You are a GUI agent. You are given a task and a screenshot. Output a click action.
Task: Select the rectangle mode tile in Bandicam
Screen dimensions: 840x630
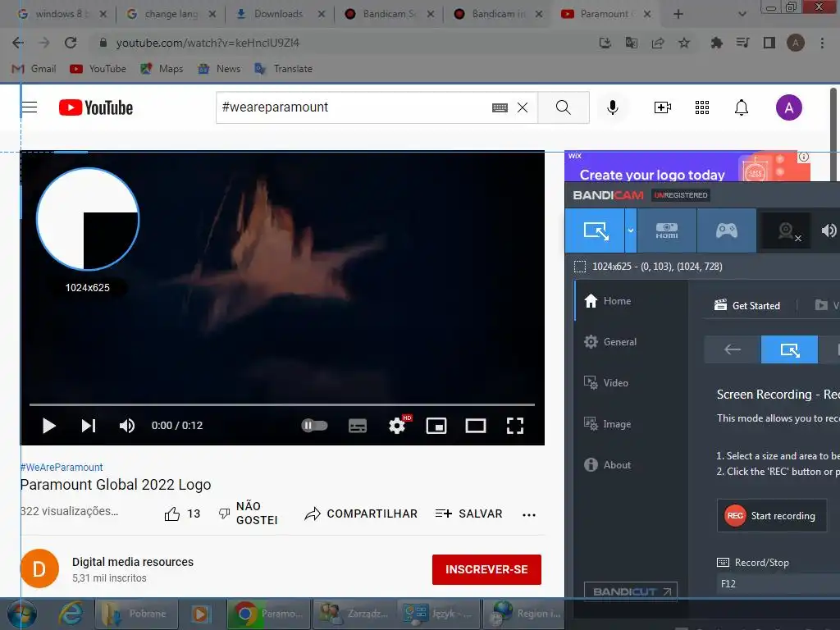point(790,349)
